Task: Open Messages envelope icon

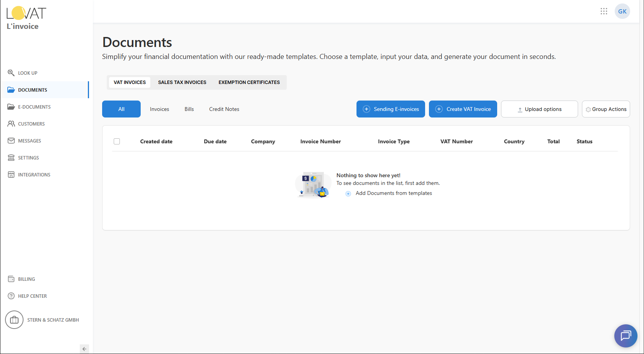Action: [x=11, y=141]
